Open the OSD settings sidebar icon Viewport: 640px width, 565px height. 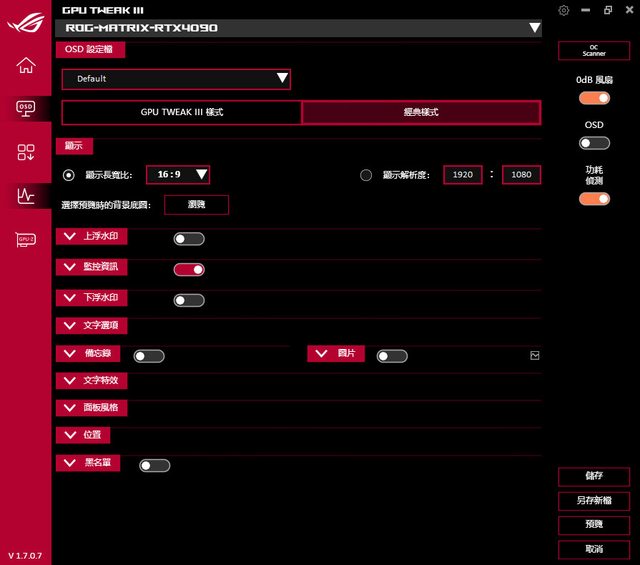[x=26, y=108]
